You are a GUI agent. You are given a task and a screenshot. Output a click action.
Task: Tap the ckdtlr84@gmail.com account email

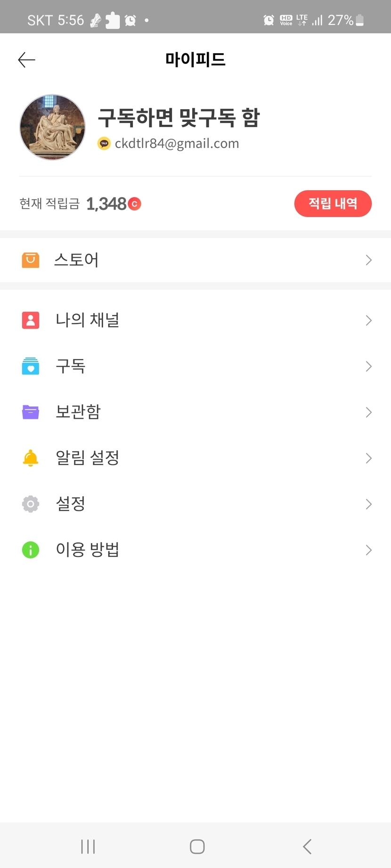pyautogui.click(x=177, y=143)
